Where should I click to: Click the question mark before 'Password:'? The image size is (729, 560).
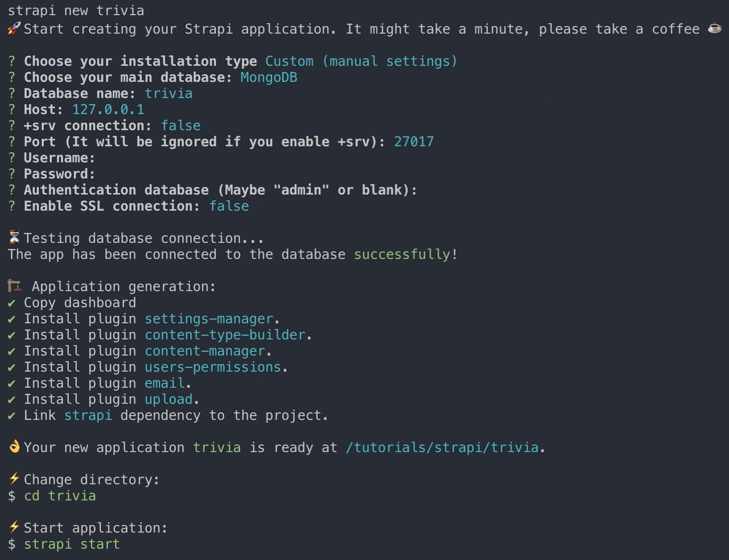click(x=12, y=174)
